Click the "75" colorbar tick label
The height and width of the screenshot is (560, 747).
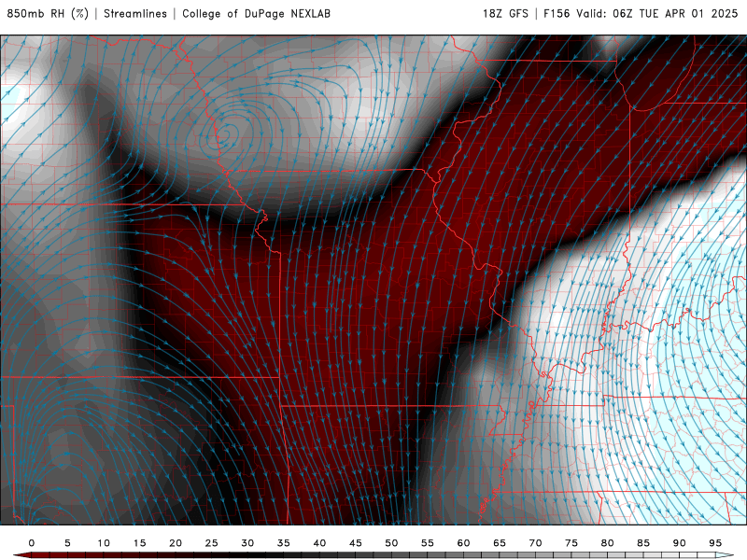(x=571, y=543)
